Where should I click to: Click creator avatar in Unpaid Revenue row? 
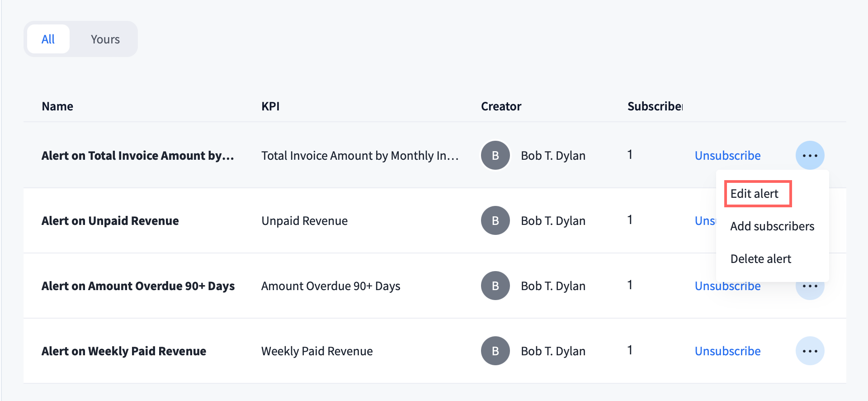[495, 220]
